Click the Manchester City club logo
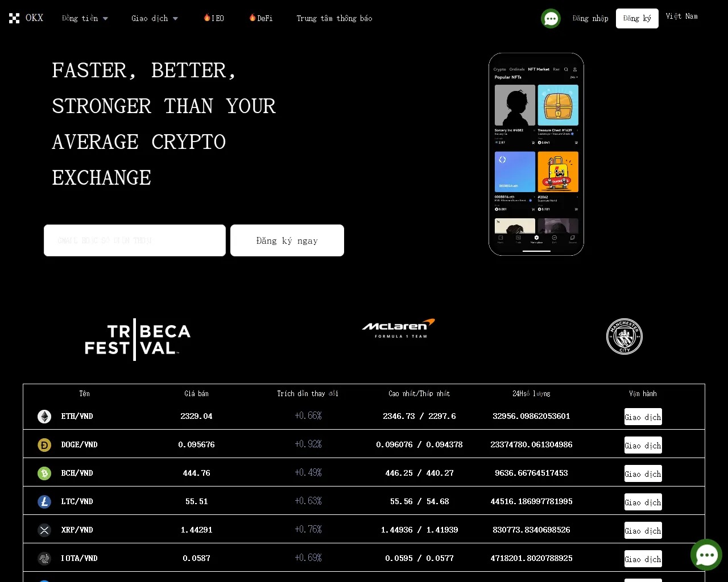 pyautogui.click(x=624, y=336)
